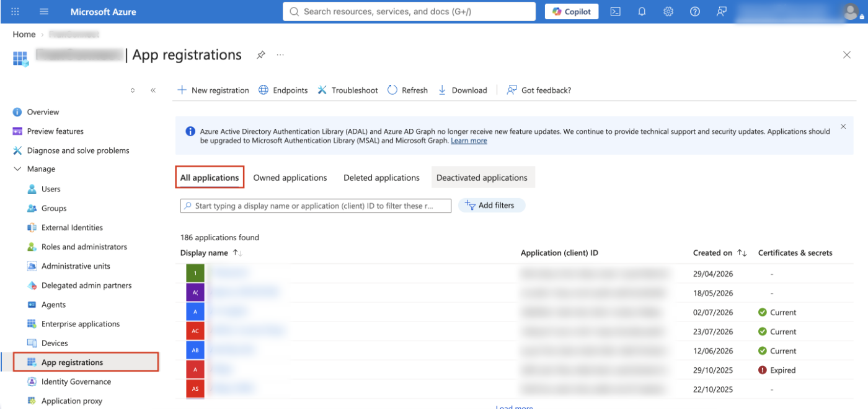Click the blue 'AB' app thumbnail
Viewport: 868px width, 410px height.
pos(195,351)
